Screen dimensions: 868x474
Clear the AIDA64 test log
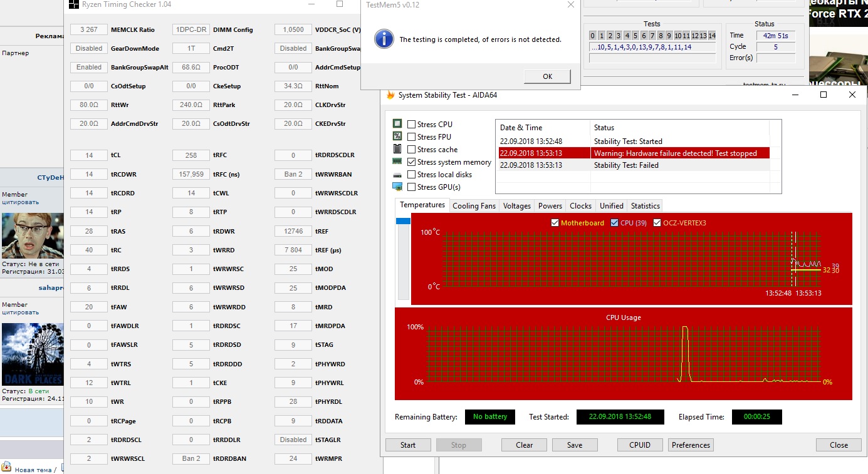tap(525, 445)
